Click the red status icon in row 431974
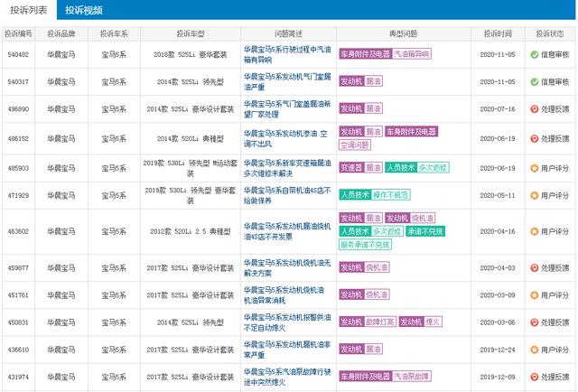Viewport: 578px width, 392px height. [534, 377]
